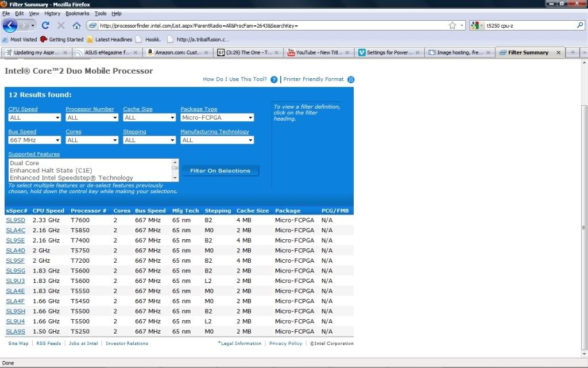
Task: Open the History menu
Action: (52, 14)
